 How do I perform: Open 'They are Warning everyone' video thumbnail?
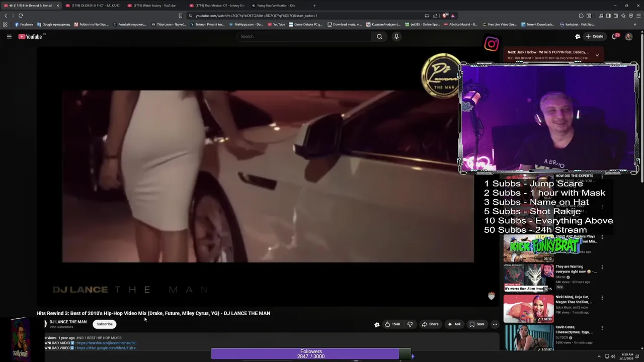(528, 278)
